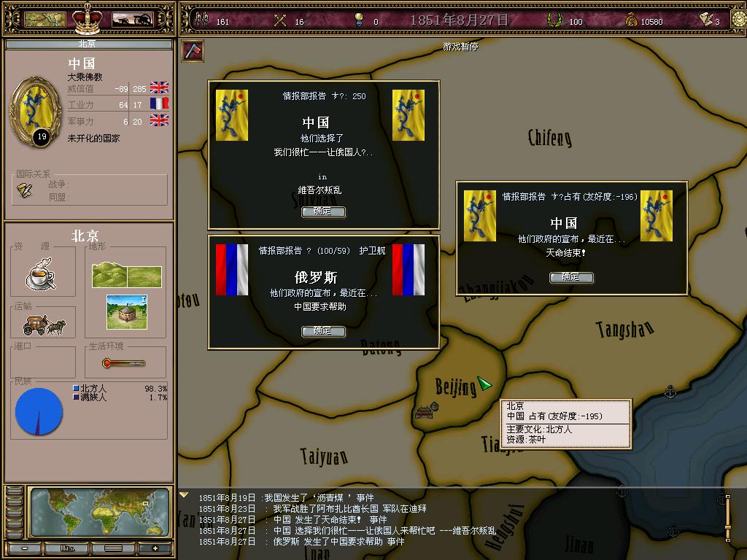Zoom in minimap with the plus button
Viewport: 747px width, 560px height.
(155, 548)
